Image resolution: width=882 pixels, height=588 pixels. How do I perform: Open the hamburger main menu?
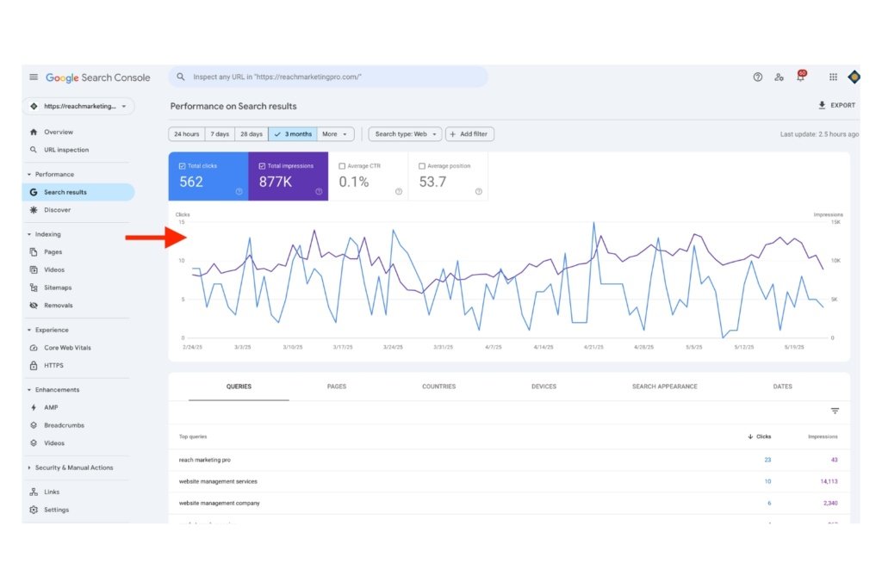pyautogui.click(x=34, y=77)
